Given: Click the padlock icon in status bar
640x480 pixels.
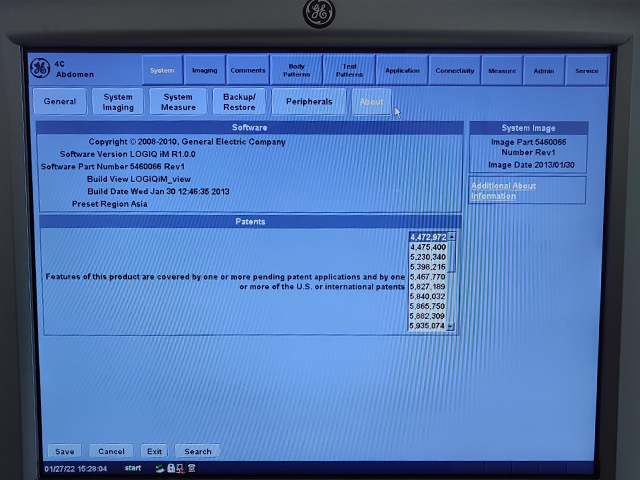Looking at the screenshot, I should pos(171,468).
